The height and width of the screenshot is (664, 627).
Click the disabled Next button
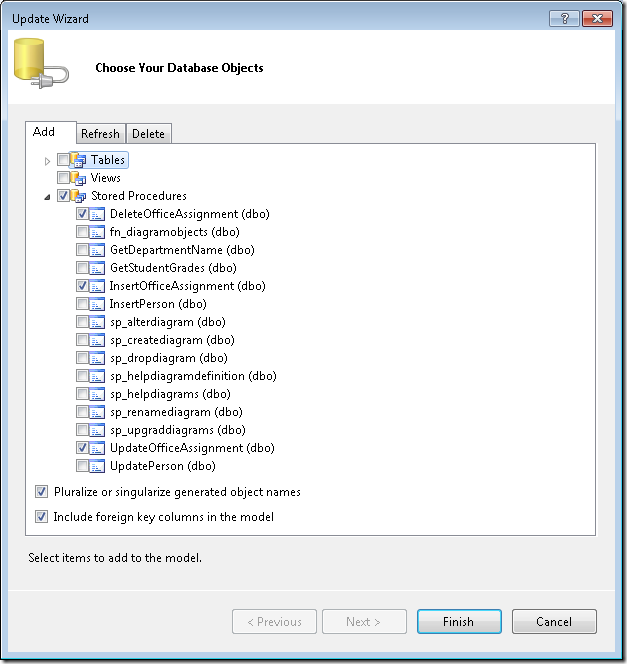pos(364,622)
